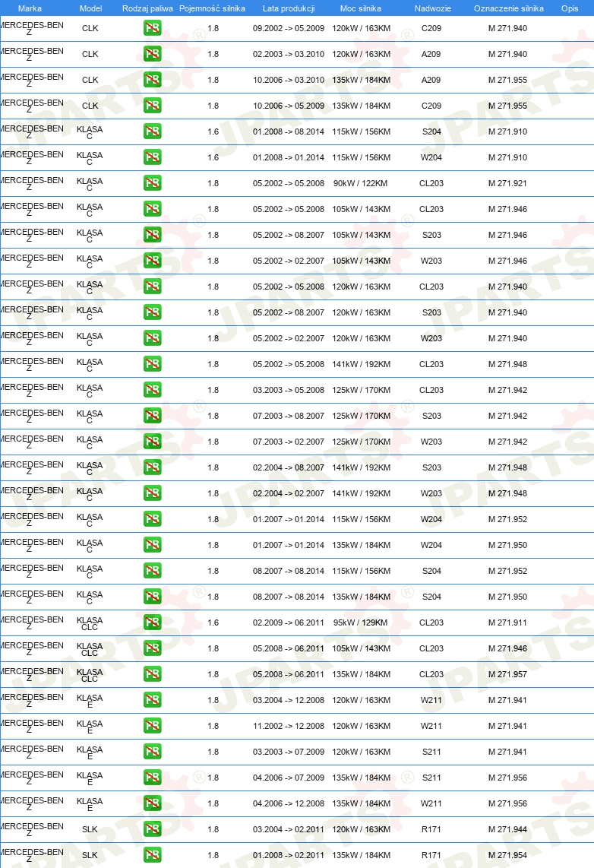This screenshot has height=868, width=594.
Task: Select fuel icon in W203 120kW M 271.940 row
Action: (152, 337)
